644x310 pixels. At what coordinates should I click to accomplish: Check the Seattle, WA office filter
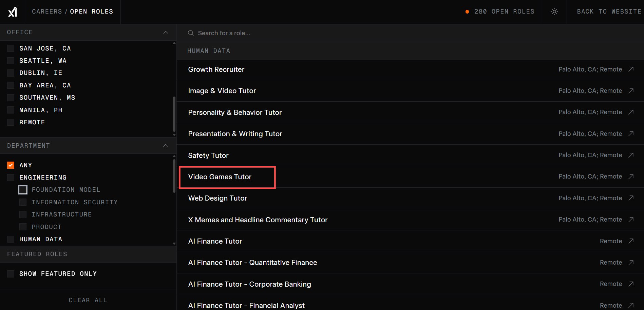click(x=11, y=61)
